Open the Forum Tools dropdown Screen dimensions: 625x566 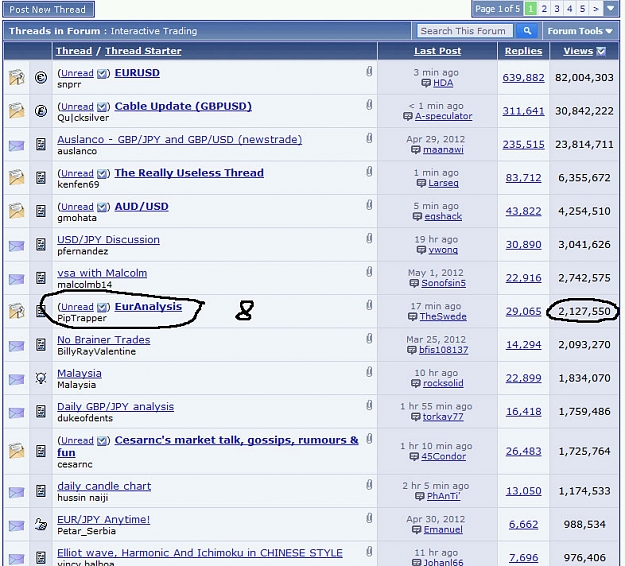[x=580, y=31]
